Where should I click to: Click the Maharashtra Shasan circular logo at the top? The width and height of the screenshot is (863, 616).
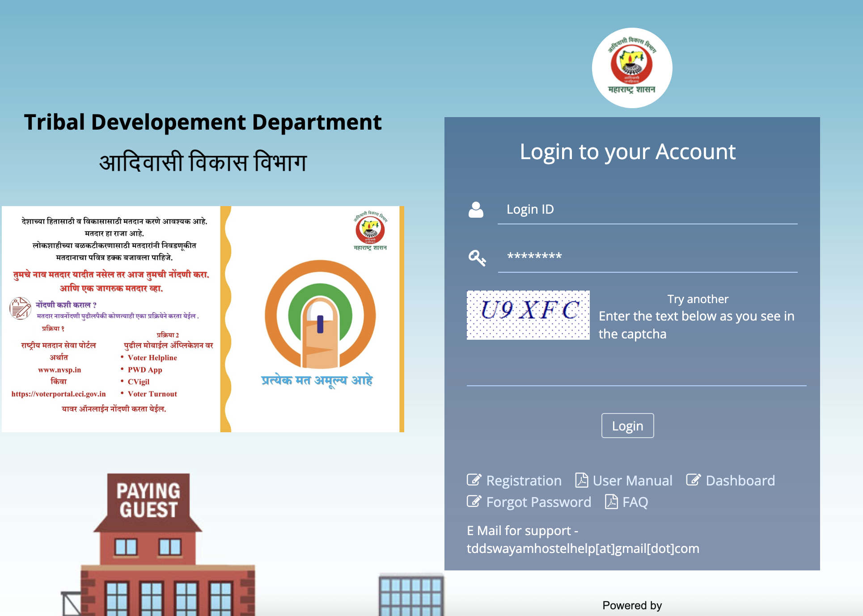point(632,68)
